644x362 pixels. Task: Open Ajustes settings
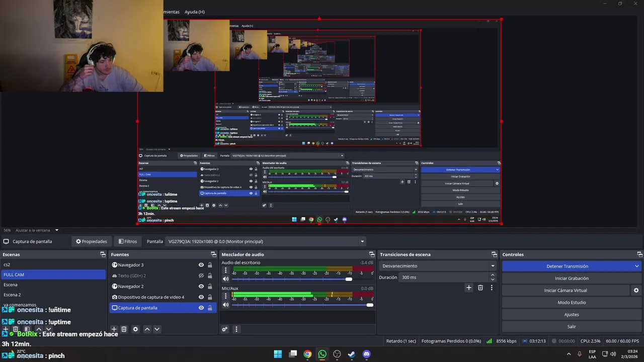pyautogui.click(x=572, y=315)
